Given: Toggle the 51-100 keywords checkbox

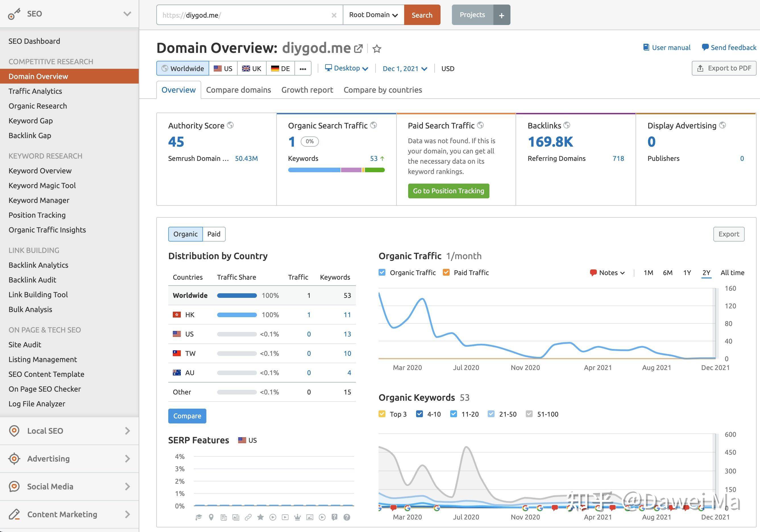Looking at the screenshot, I should click(x=529, y=414).
